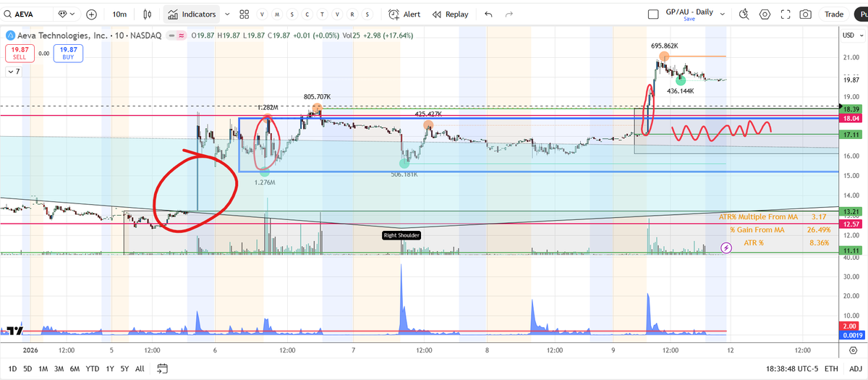Select the 5D time range
This screenshot has width=868, height=380.
[27, 368]
